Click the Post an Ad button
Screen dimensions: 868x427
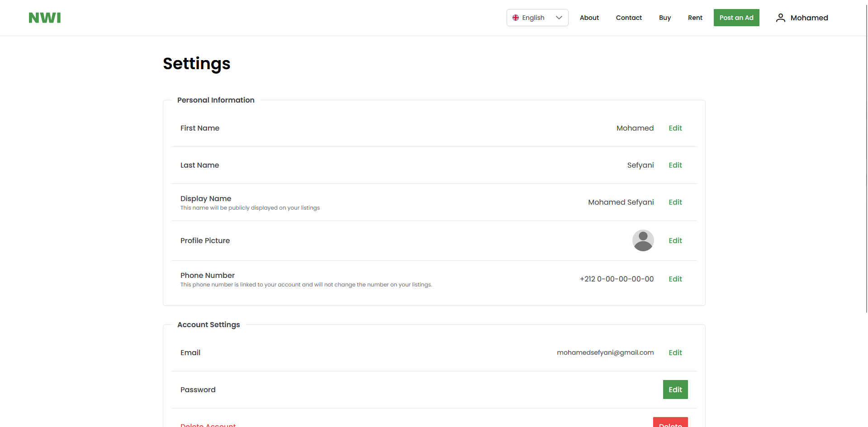click(736, 18)
